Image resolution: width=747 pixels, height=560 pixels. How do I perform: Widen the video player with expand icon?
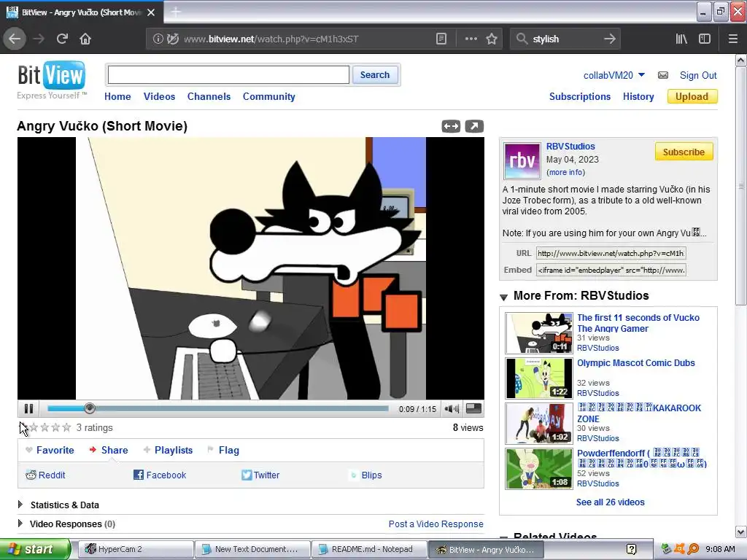[x=451, y=126]
